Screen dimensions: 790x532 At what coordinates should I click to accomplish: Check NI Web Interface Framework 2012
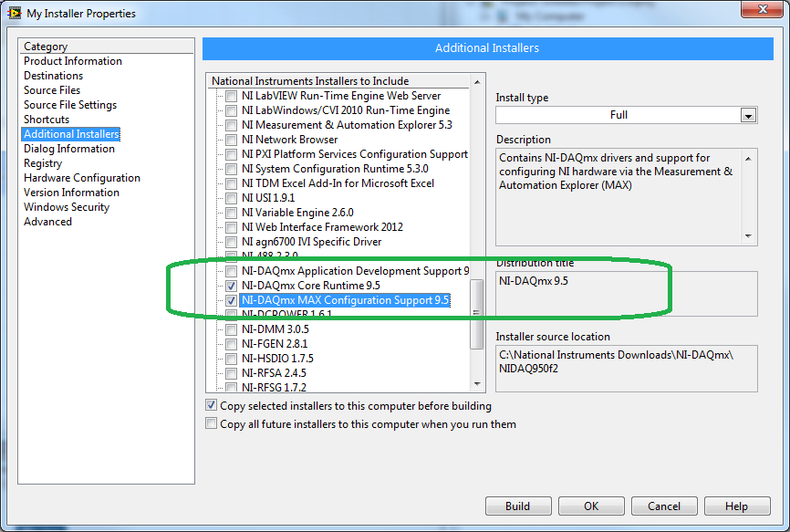tap(232, 228)
